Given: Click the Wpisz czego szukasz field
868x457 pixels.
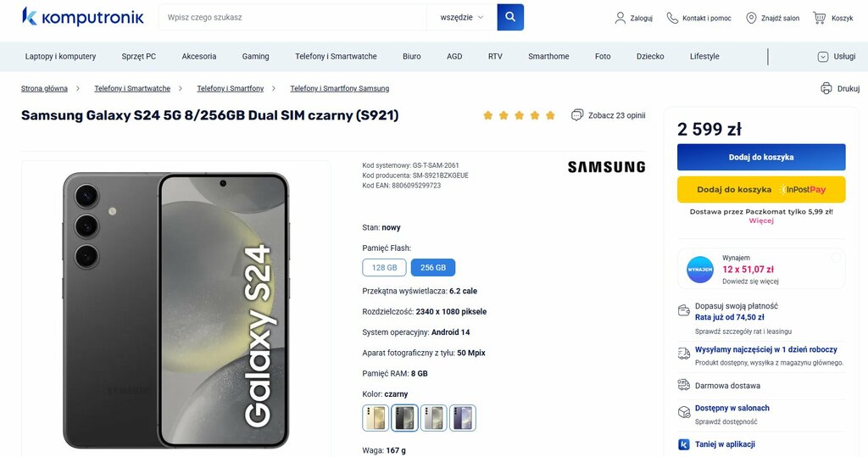Looking at the screenshot, I should tap(292, 17).
